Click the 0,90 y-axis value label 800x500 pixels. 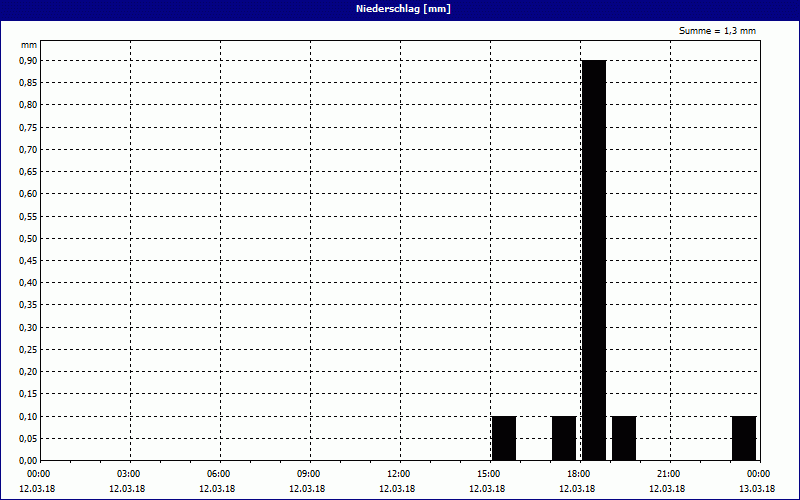29,60
